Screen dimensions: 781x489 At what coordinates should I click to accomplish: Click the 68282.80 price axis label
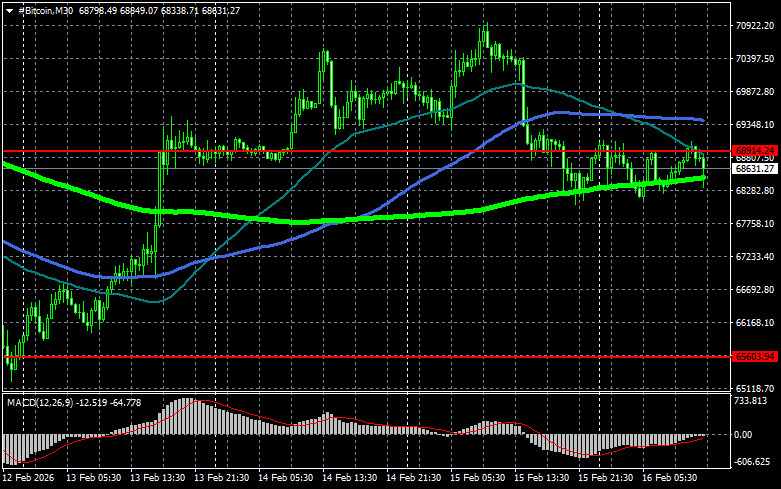click(x=755, y=191)
